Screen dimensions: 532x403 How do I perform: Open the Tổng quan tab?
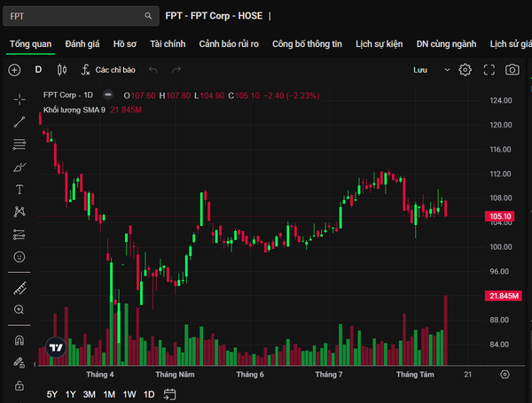tap(30, 44)
